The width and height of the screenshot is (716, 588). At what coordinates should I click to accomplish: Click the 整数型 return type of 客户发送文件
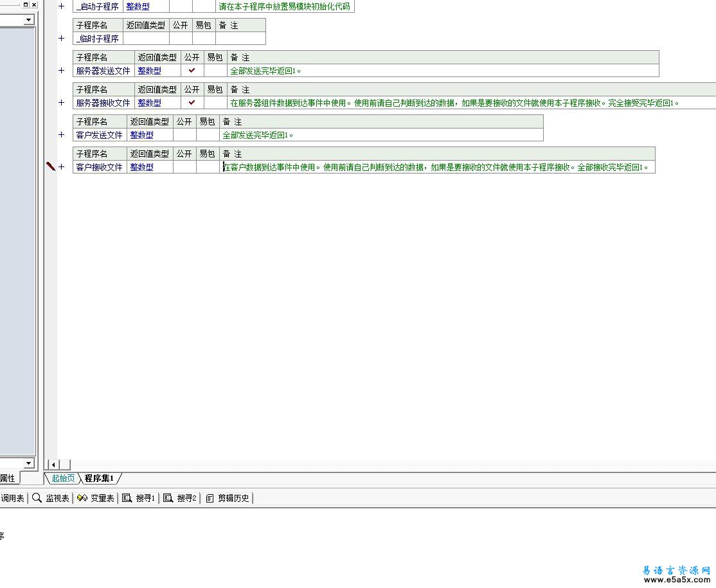pos(141,135)
